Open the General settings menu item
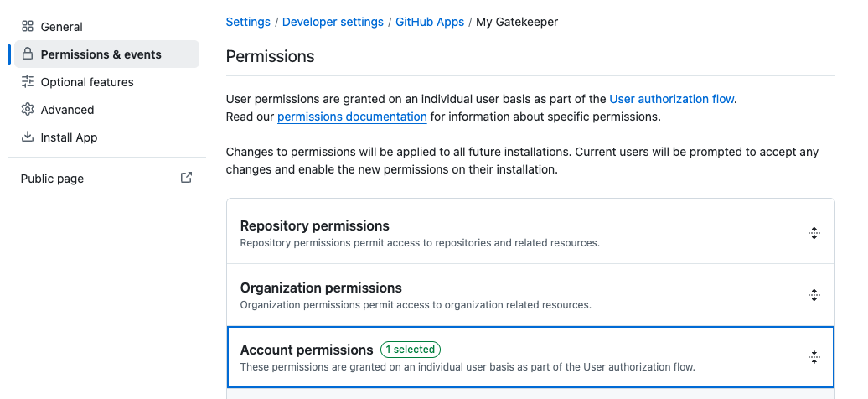 pyautogui.click(x=61, y=27)
